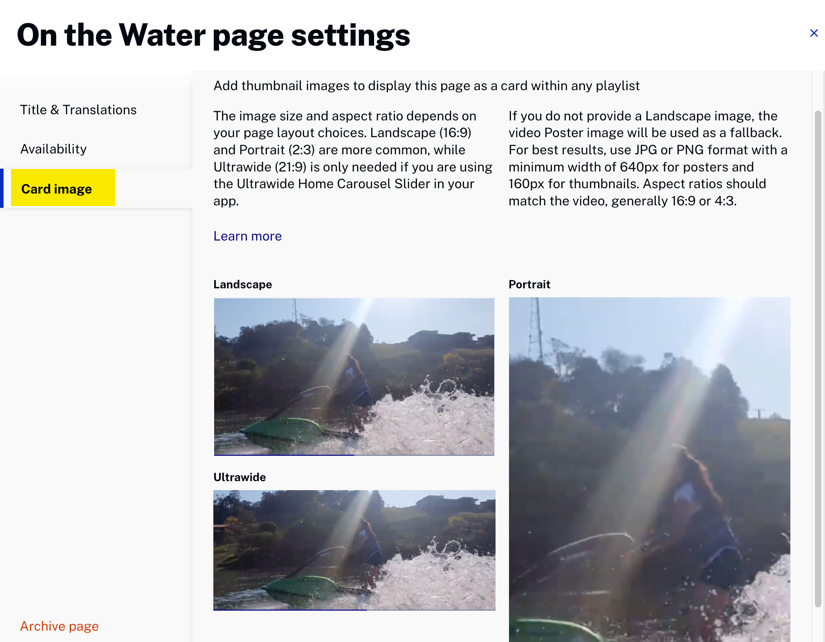
Task: Click the Landscape card image thumbnail
Action: pos(354,377)
